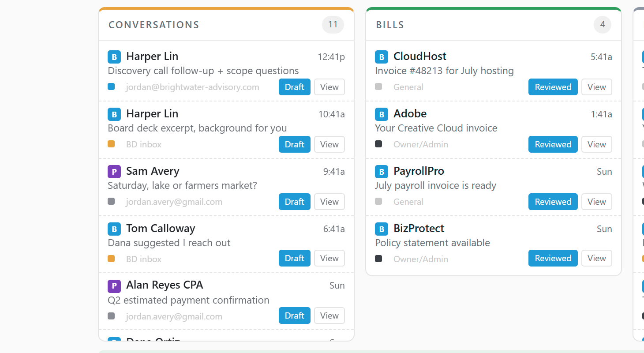
Task: Click the sender name Tom Calloway
Action: tap(161, 229)
